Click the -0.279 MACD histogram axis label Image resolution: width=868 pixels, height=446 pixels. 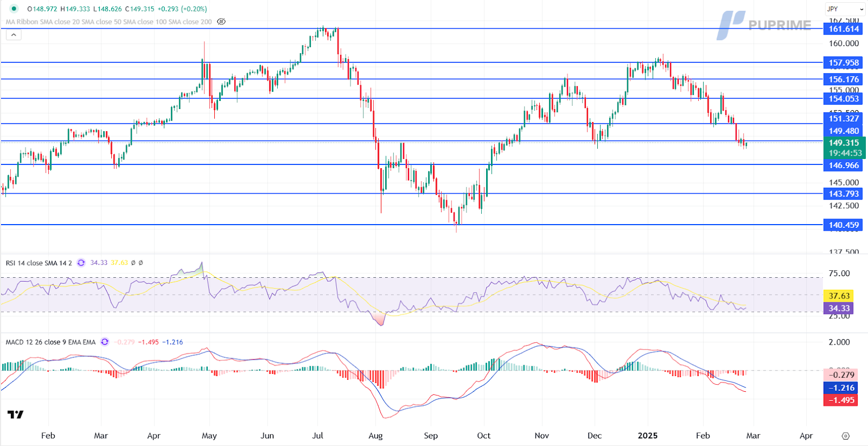(x=841, y=375)
